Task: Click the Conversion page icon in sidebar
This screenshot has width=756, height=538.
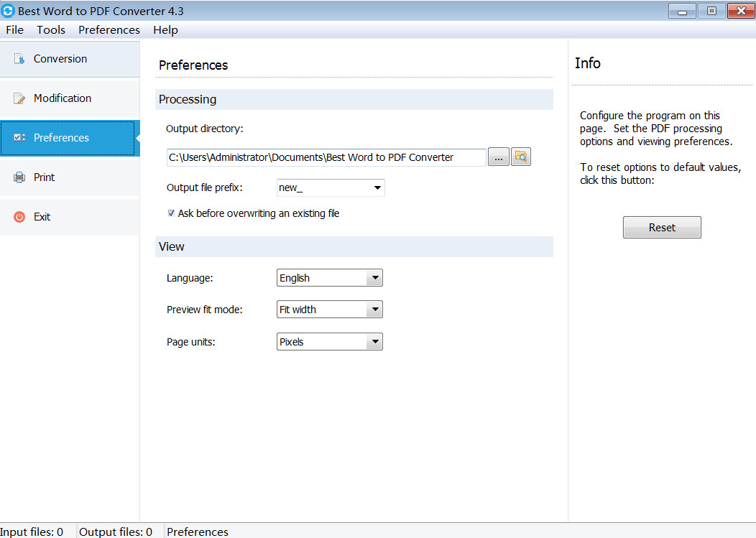Action: 19,59
